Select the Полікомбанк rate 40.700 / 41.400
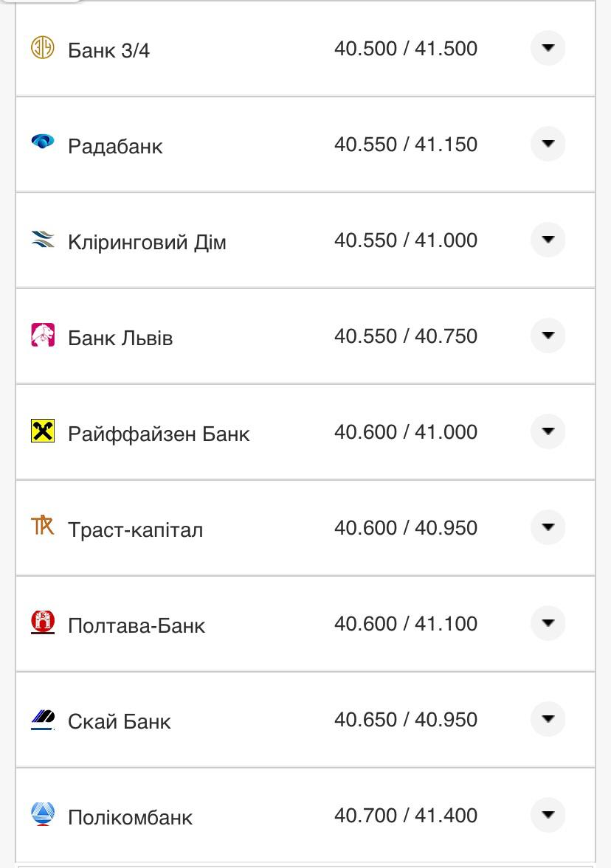The height and width of the screenshot is (868, 611). point(405,816)
